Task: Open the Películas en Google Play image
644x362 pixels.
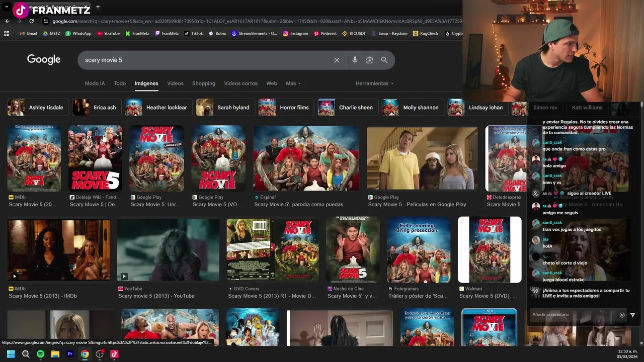Action: pyautogui.click(x=422, y=159)
